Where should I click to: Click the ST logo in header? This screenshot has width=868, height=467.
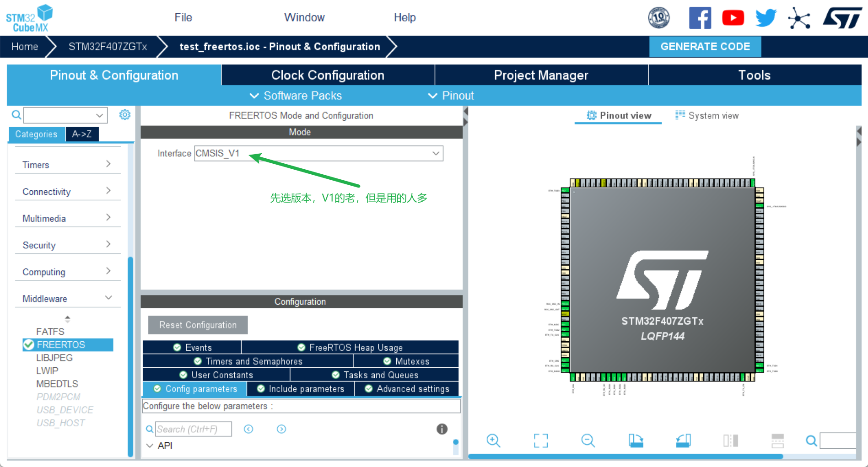tap(842, 18)
